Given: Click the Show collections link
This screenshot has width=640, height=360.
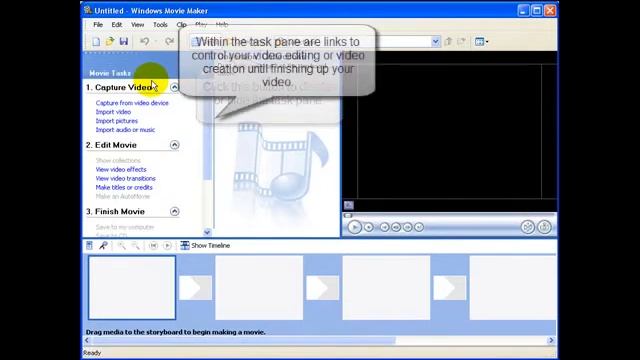Looking at the screenshot, I should (118, 160).
